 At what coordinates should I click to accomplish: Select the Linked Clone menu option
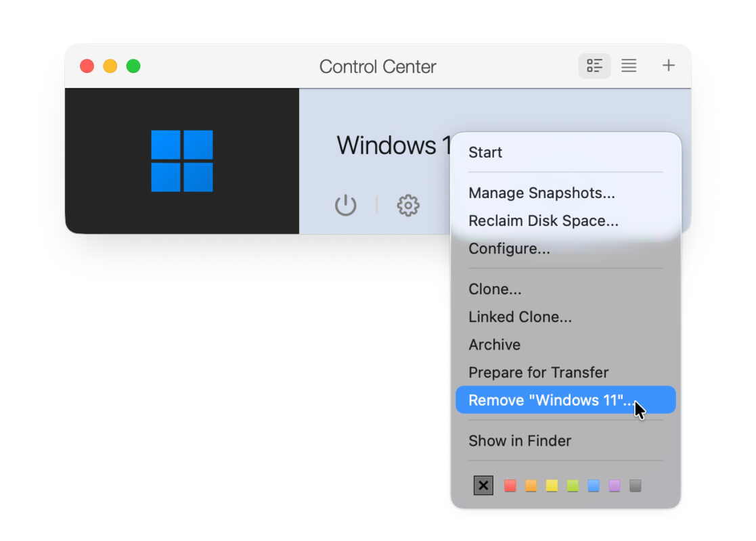click(520, 317)
